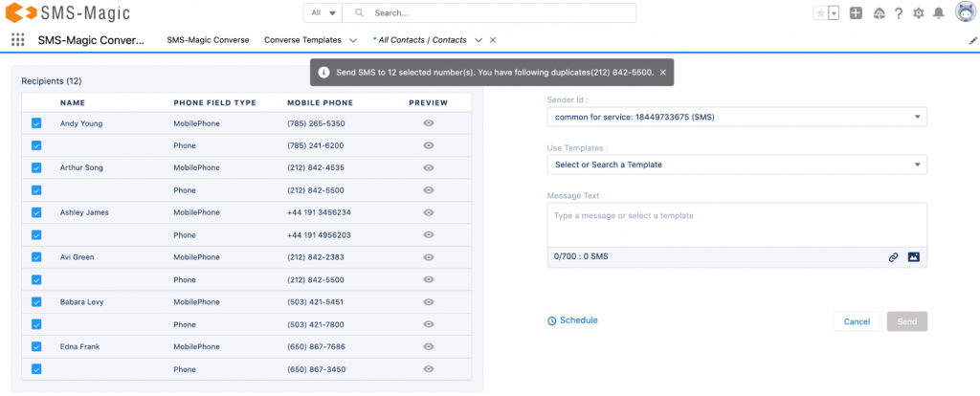Attach image icon in message box

pyautogui.click(x=914, y=256)
